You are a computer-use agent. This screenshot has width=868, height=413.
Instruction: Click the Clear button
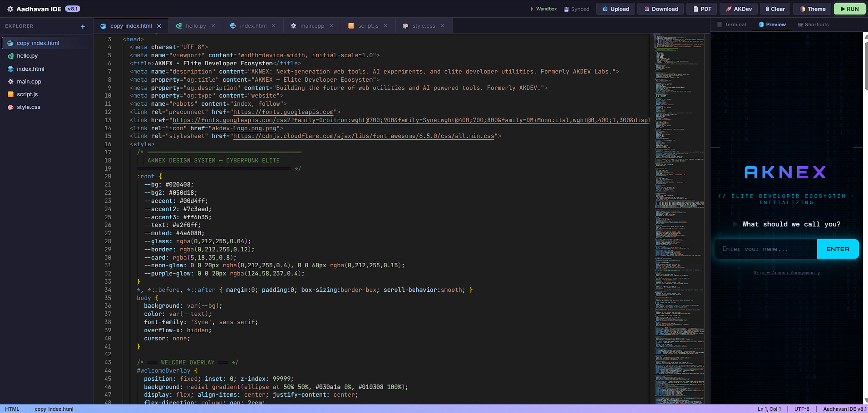775,9
